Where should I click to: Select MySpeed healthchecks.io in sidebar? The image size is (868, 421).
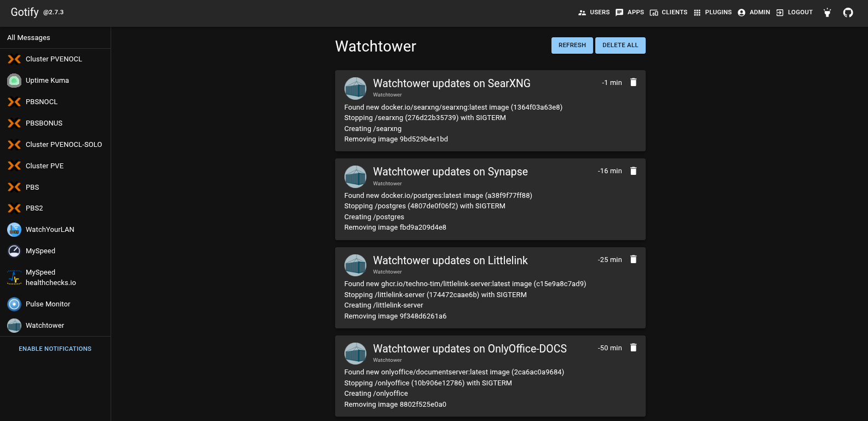click(50, 277)
